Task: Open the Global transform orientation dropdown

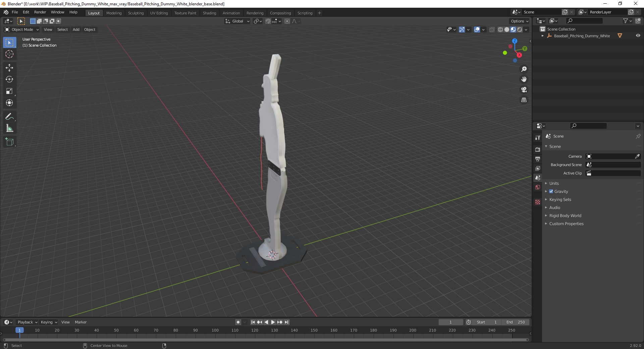Action: point(237,21)
